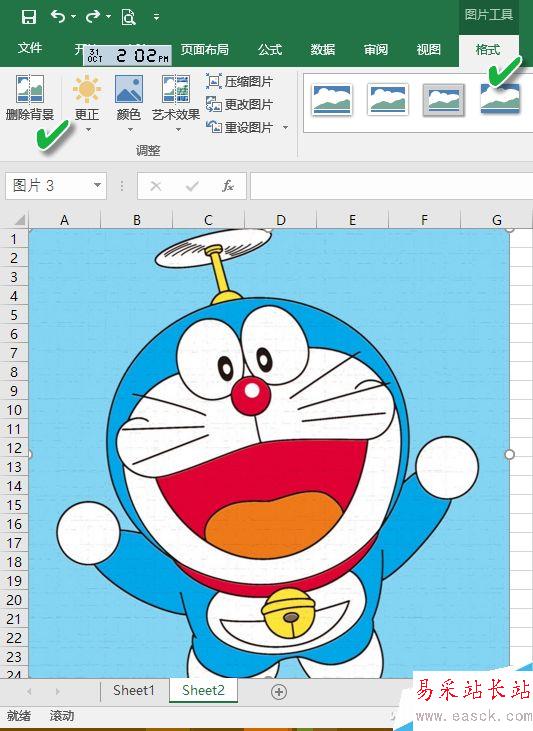Screen dimensions: 533x731
Task: Switch to the 视图 tab
Action: [429, 49]
